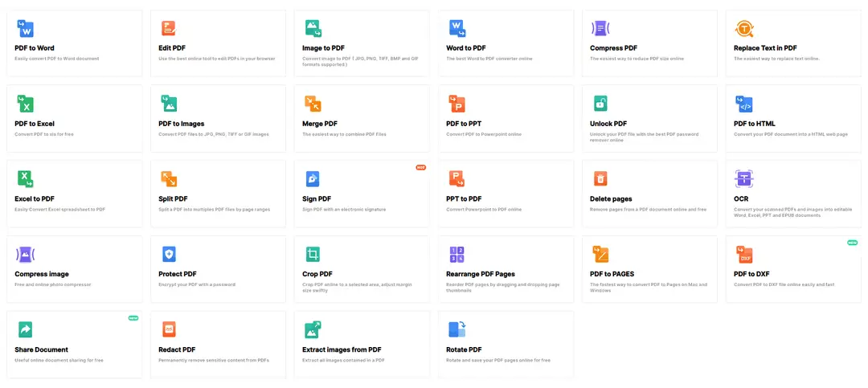Click the Replace Text in PDF icon
Image resolution: width=868 pixels, height=388 pixels.
744,28
